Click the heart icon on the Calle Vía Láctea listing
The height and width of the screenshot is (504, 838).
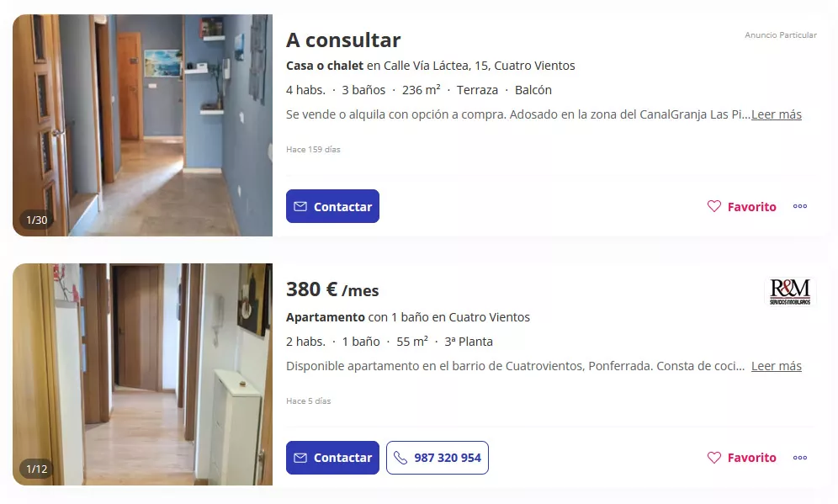(714, 206)
